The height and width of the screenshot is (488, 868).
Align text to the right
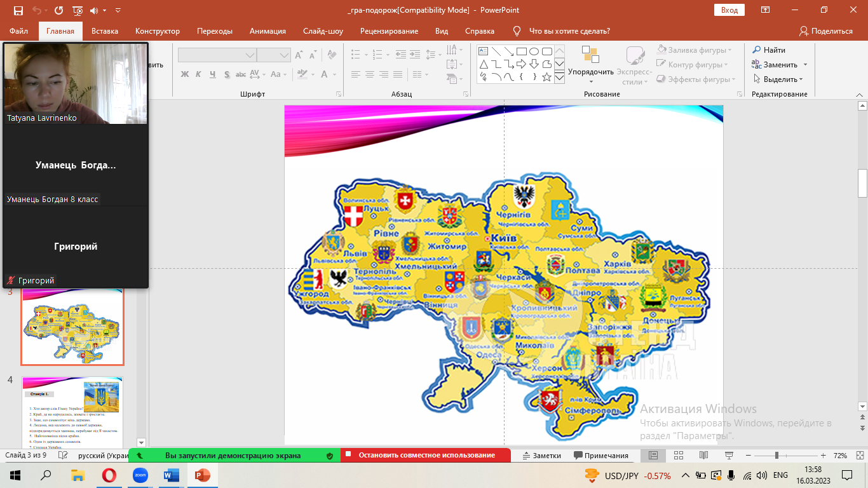(x=384, y=74)
